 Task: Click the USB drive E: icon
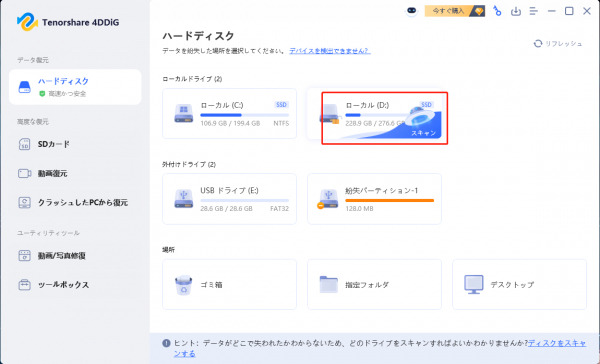point(184,199)
